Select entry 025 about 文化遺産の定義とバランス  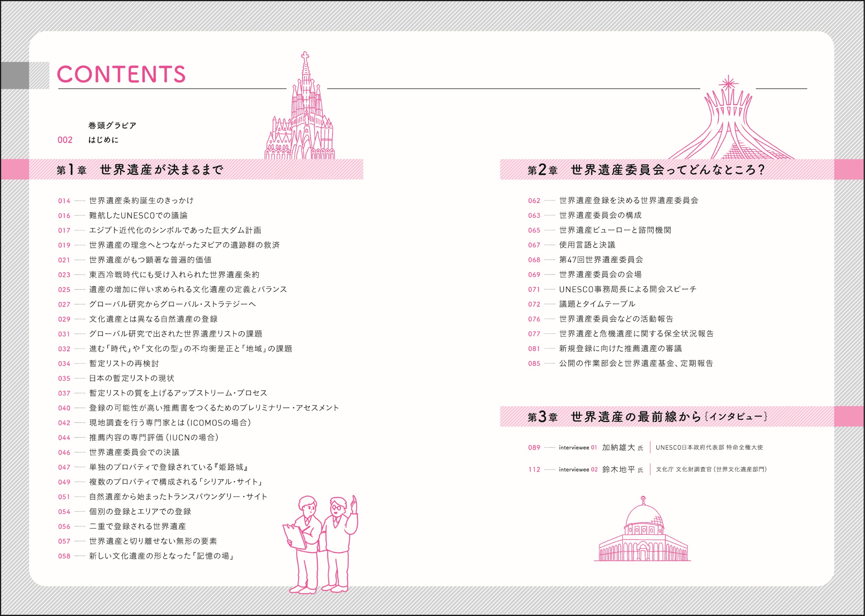point(173,289)
